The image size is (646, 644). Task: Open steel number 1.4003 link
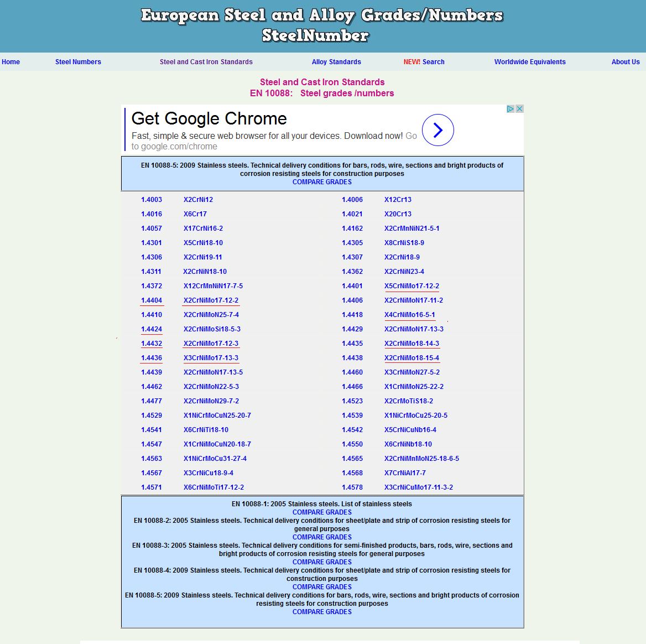(151, 200)
